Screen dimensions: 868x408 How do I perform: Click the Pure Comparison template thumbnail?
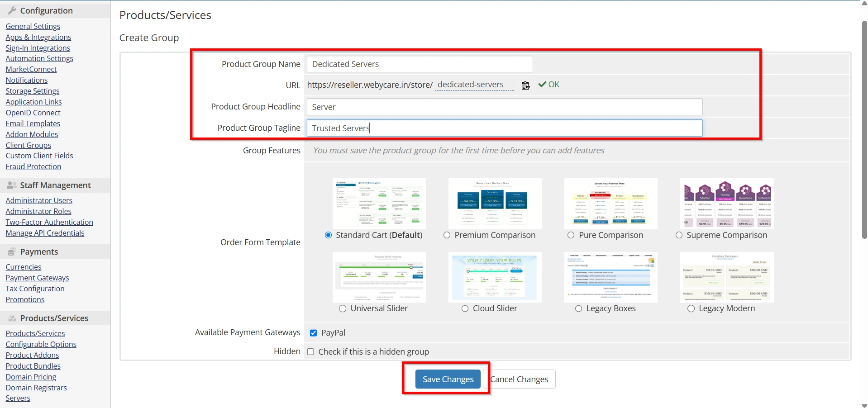(611, 204)
